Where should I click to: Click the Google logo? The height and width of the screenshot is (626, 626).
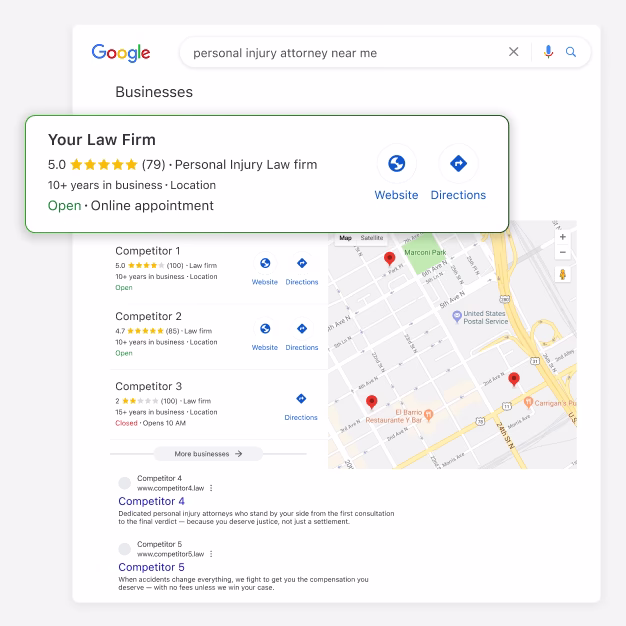[x=121, y=53]
